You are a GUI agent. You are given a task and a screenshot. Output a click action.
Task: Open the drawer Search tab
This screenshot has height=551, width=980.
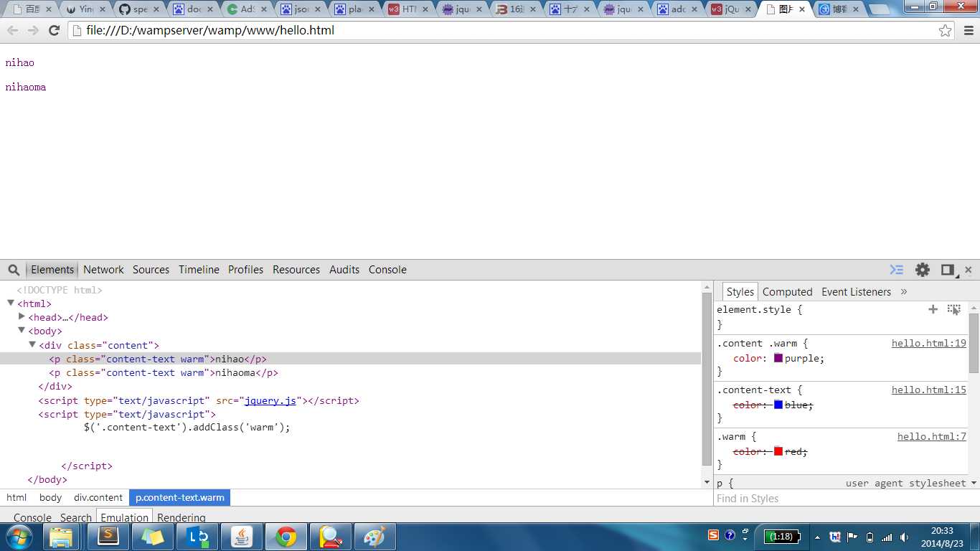(x=76, y=517)
